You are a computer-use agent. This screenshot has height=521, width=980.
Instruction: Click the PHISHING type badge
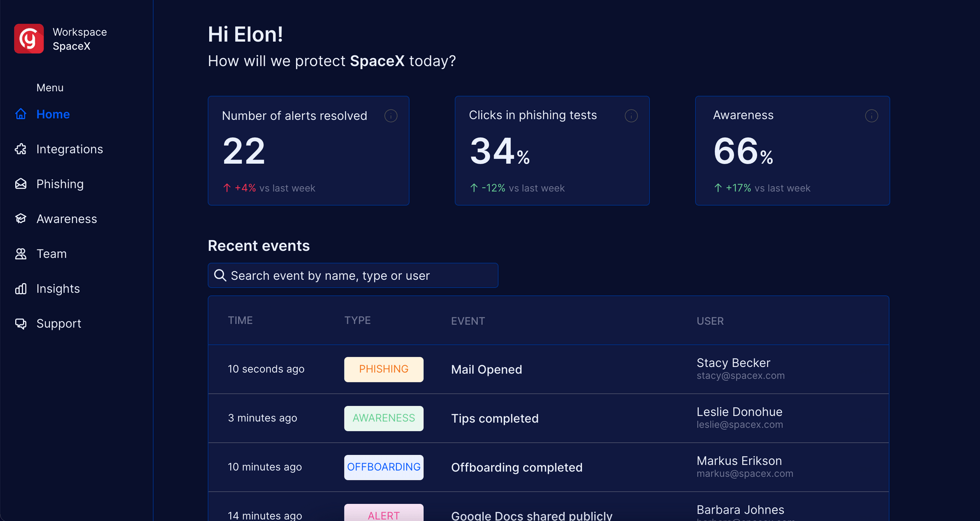point(384,370)
